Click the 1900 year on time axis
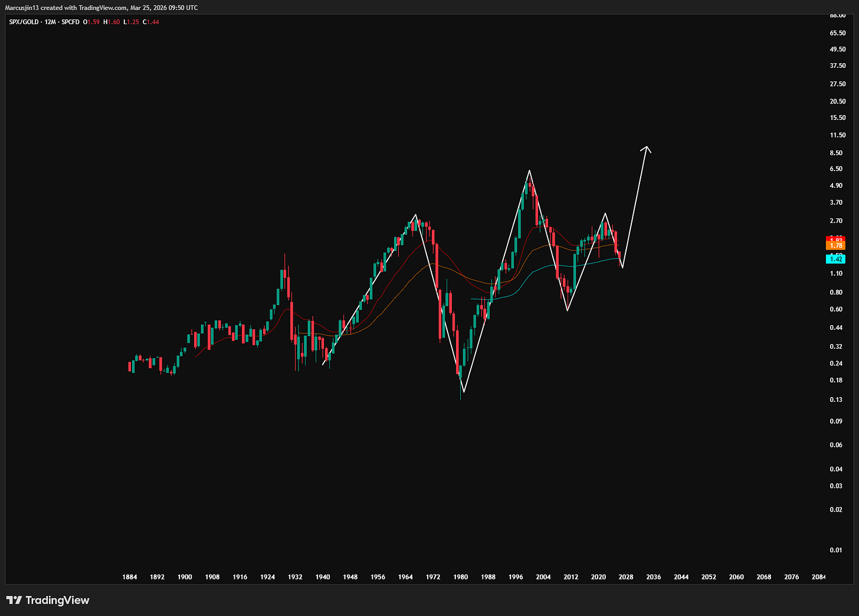The width and height of the screenshot is (859, 616). point(185,577)
